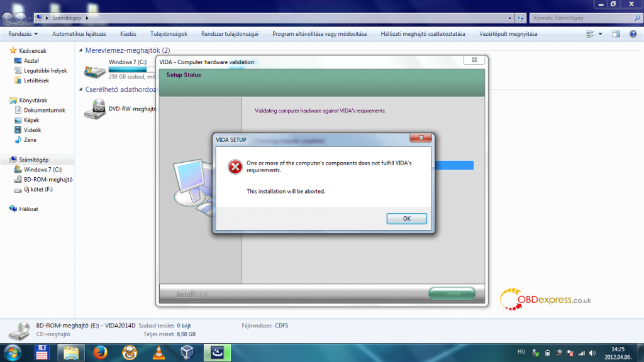Select Számítógép in the navigation pane
644x362 pixels.
(x=29, y=160)
